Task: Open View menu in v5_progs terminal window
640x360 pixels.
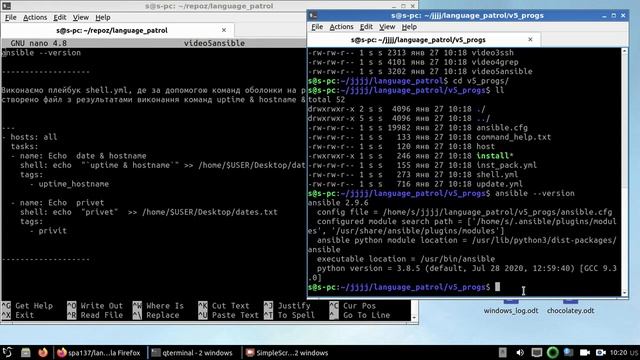Action: [x=387, y=27]
